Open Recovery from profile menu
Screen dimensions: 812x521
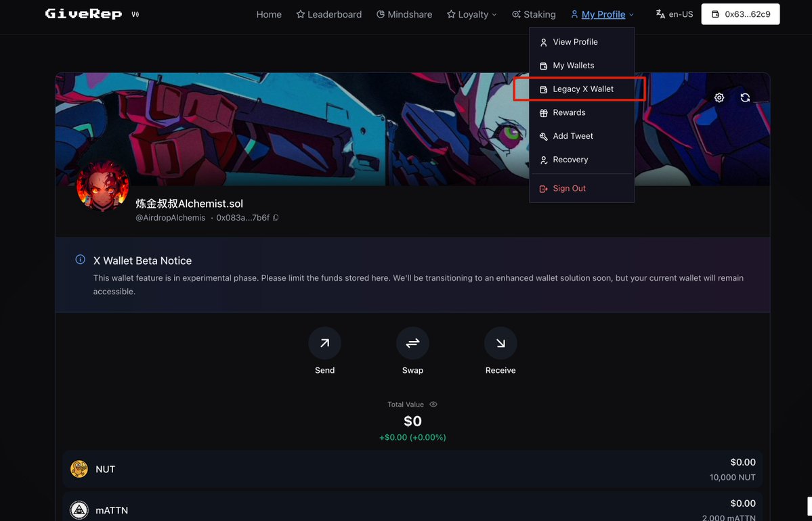582,160
